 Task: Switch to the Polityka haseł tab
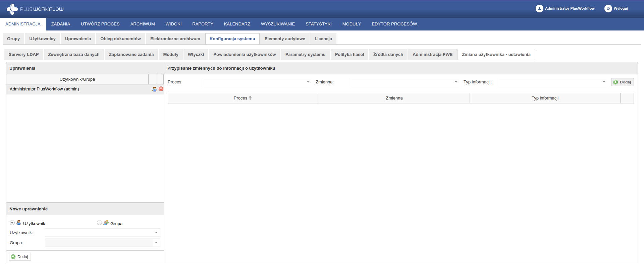pos(349,55)
